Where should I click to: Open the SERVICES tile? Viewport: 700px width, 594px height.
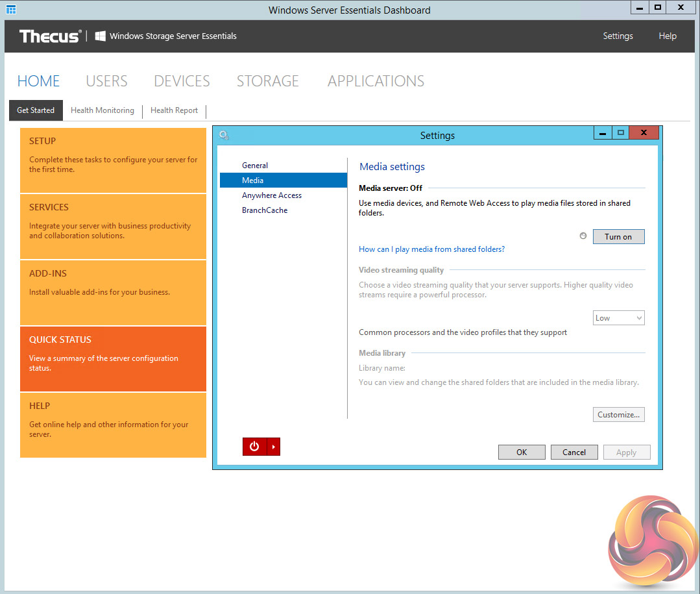[x=113, y=227]
